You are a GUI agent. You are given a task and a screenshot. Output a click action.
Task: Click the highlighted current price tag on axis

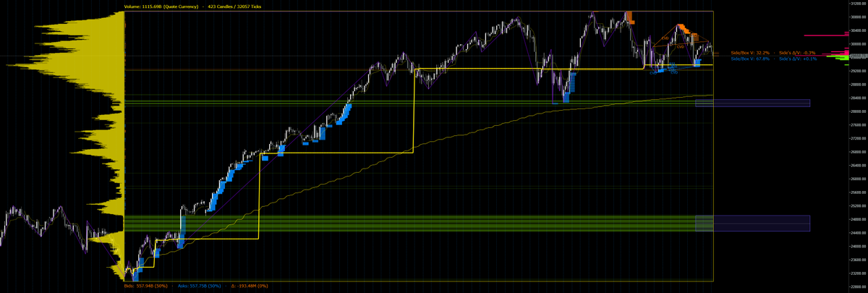tap(859, 55)
